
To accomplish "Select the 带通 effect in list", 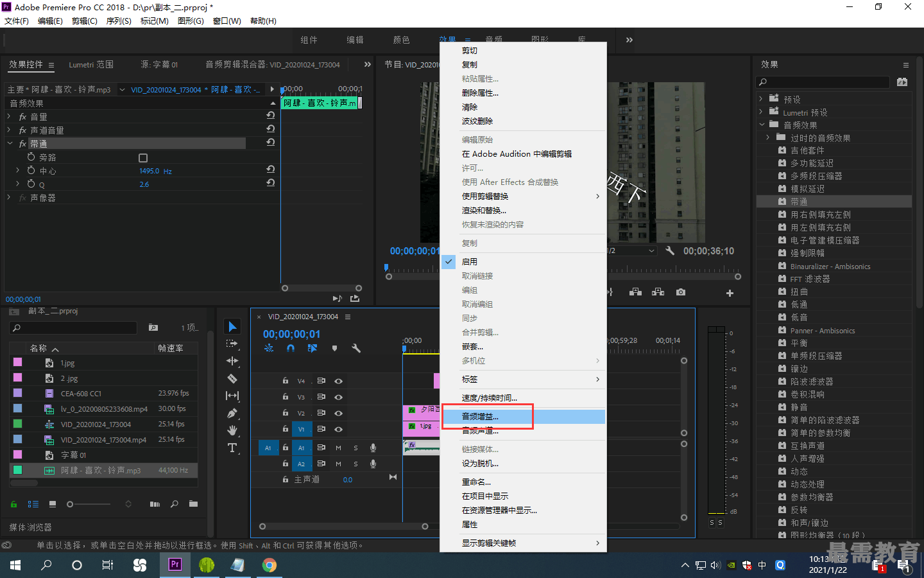I will pyautogui.click(x=799, y=202).
